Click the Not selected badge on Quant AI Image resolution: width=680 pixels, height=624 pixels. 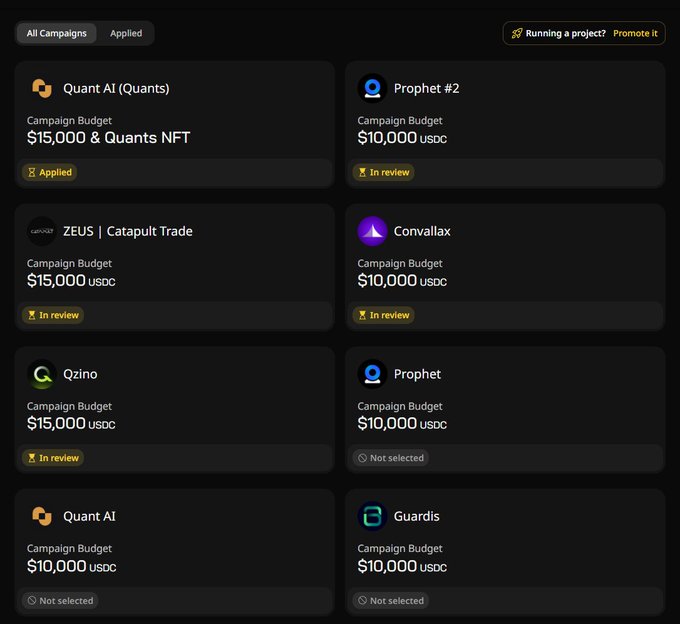click(60, 601)
